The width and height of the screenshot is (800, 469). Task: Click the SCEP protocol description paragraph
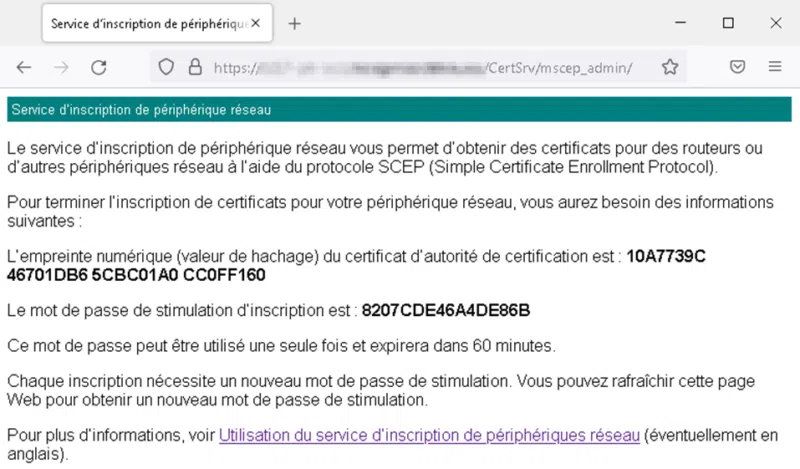pos(385,158)
